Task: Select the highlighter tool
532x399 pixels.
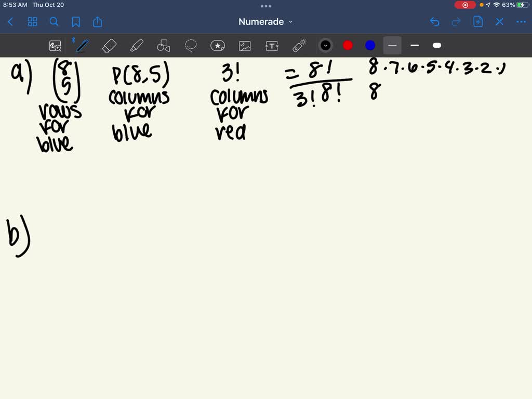Action: point(137,45)
